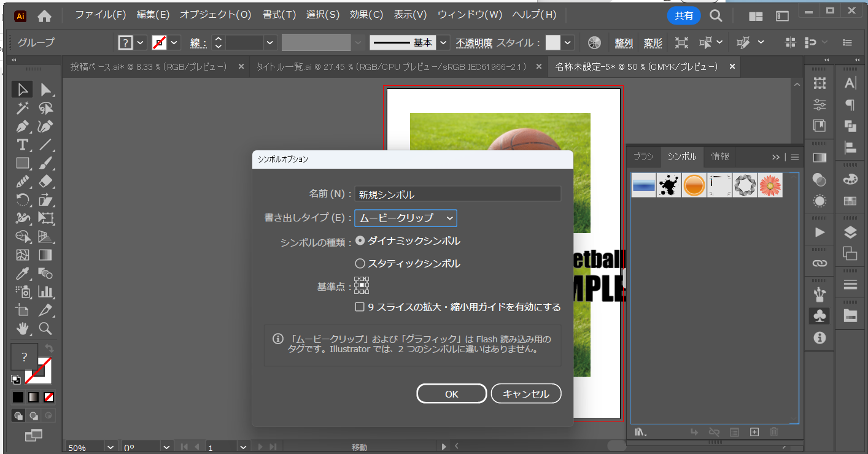868x454 pixels.
Task: Select the Type tool
Action: click(23, 145)
